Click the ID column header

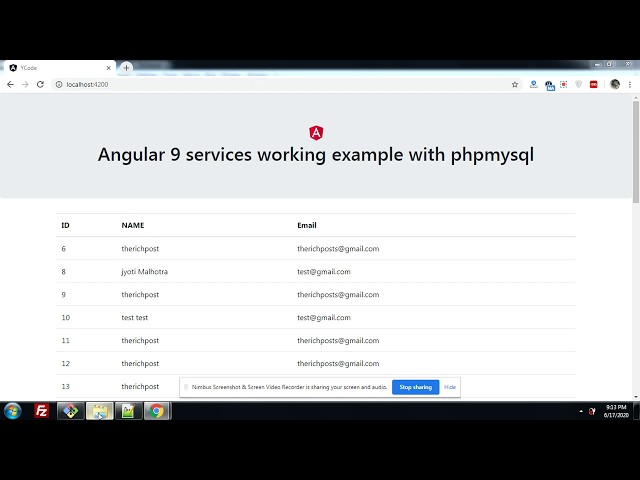click(x=65, y=225)
